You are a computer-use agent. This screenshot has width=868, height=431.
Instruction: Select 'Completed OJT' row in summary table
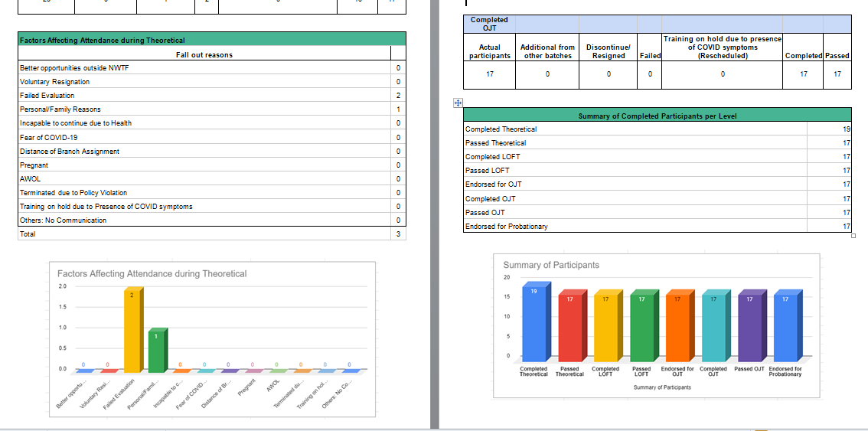657,198
